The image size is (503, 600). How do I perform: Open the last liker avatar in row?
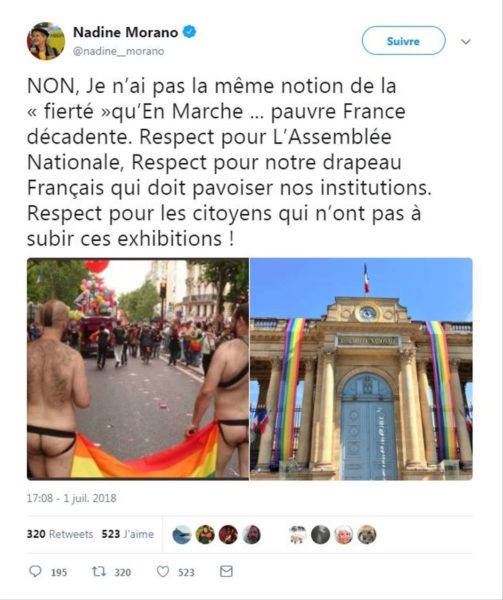[367, 535]
